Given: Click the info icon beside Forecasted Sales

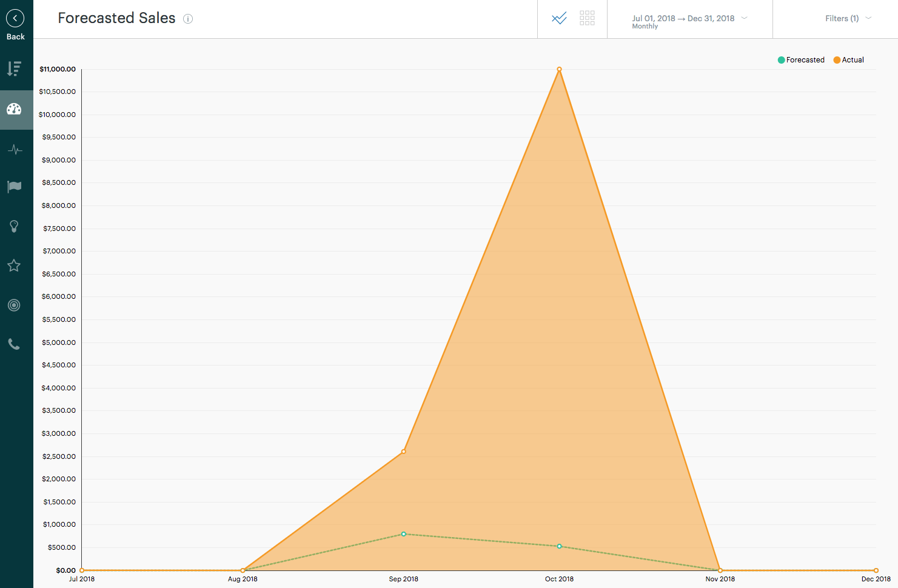Looking at the screenshot, I should click(x=188, y=19).
